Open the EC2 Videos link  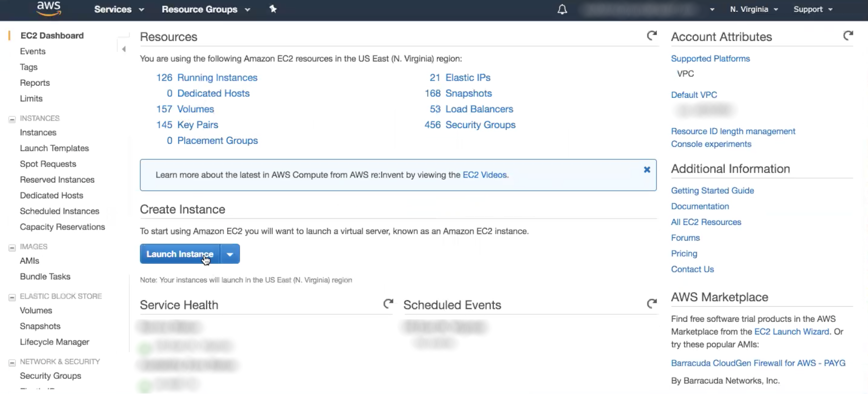(x=485, y=175)
